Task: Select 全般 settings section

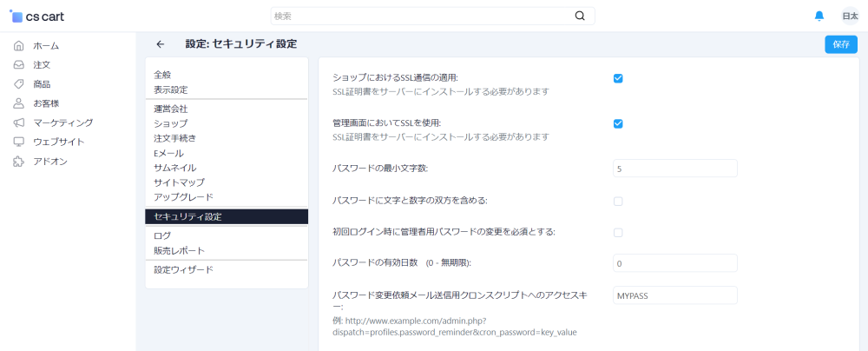Action: point(163,75)
